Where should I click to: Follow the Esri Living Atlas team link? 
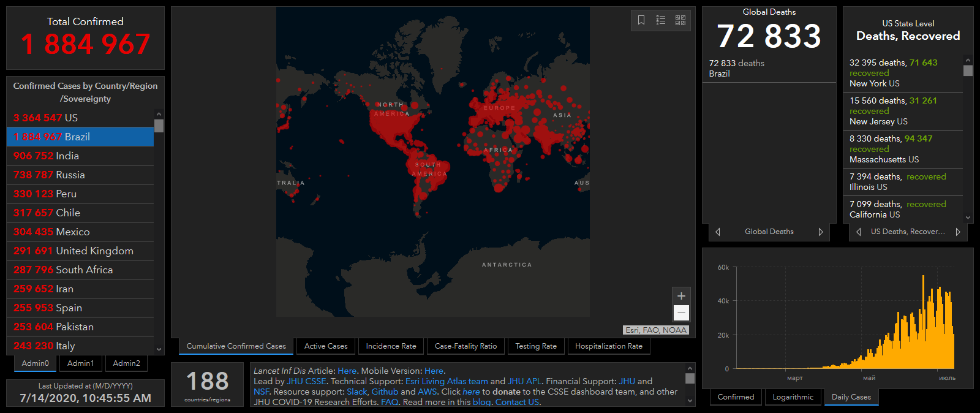pyautogui.click(x=447, y=381)
